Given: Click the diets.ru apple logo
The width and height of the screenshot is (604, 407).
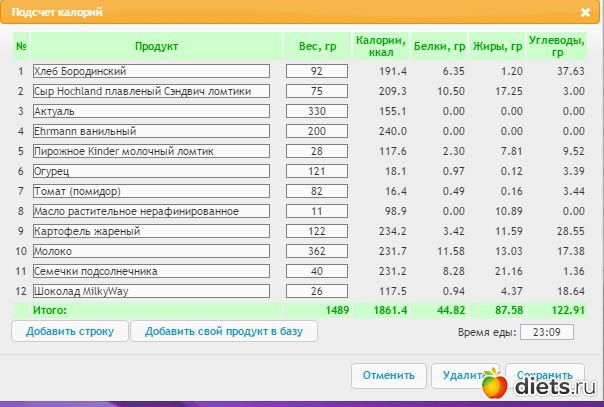Looking at the screenshot, I should tap(494, 383).
